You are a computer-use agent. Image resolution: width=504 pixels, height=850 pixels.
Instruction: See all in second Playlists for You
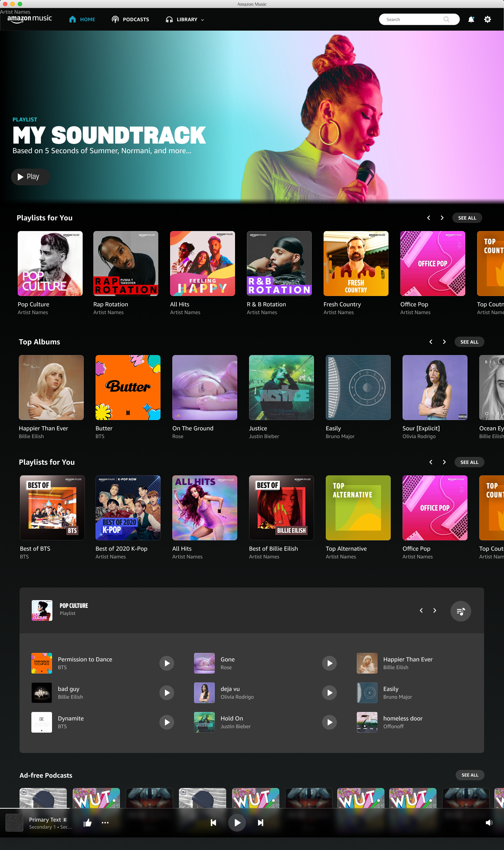(469, 462)
